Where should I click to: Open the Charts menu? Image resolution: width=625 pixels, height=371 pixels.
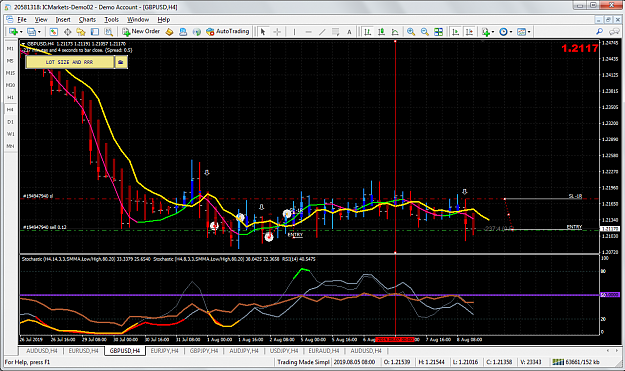pos(87,20)
